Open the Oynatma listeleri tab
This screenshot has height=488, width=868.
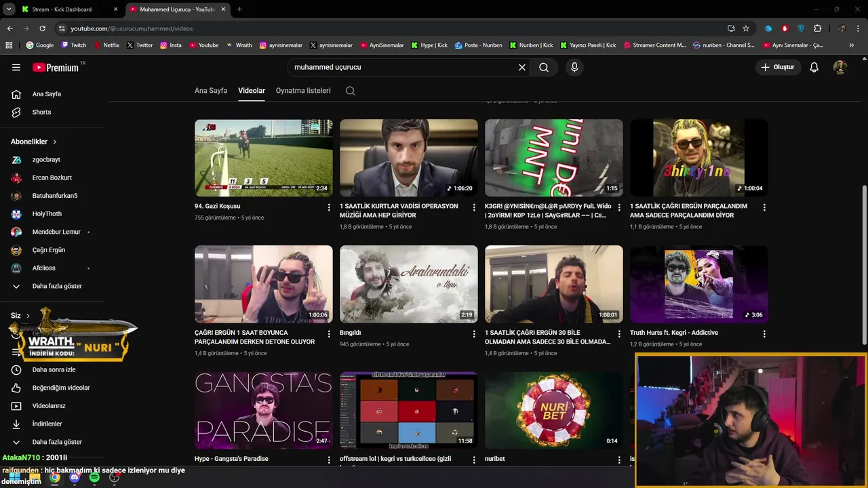pos(303,91)
